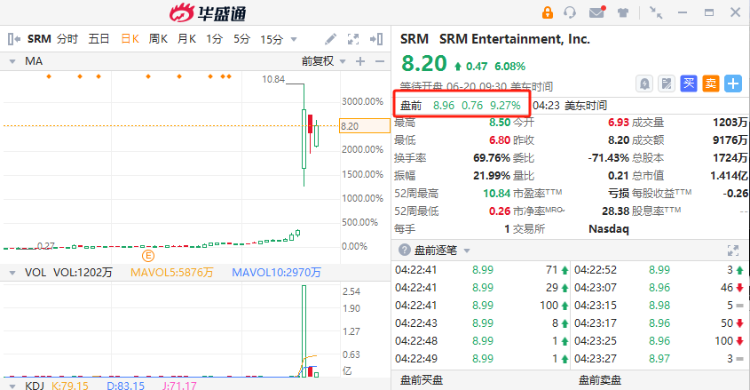Add SRM to watchlist plus button
Screen dimensions: 750x390
733,84
